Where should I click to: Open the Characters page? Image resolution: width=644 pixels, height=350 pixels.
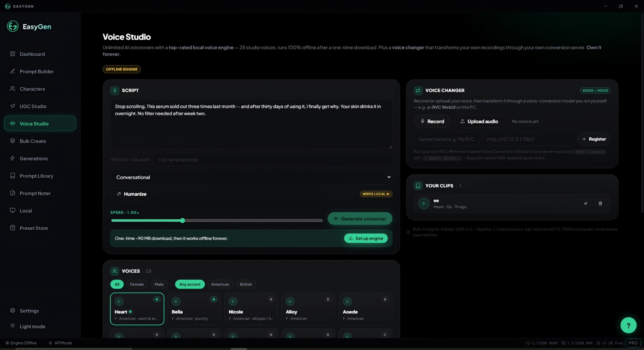[40, 89]
